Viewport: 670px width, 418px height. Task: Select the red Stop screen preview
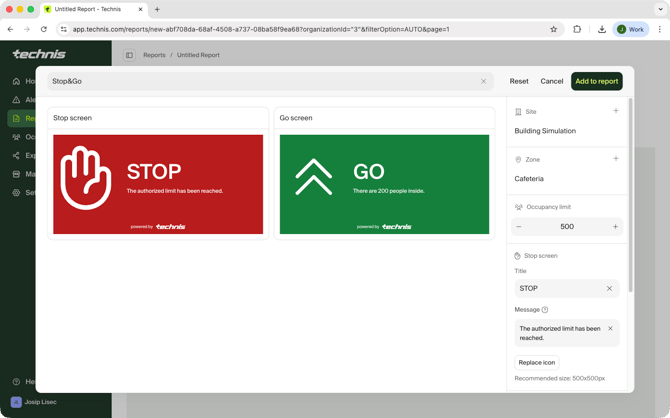(158, 184)
